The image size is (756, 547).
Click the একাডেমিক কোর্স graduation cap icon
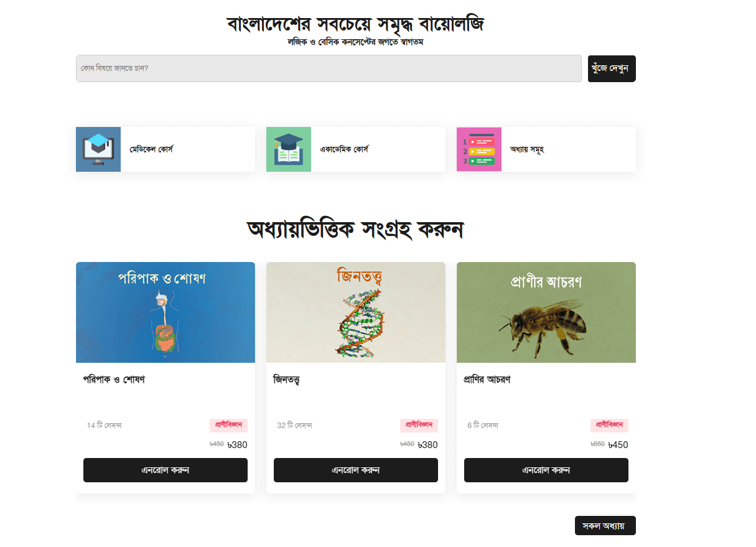pyautogui.click(x=289, y=149)
